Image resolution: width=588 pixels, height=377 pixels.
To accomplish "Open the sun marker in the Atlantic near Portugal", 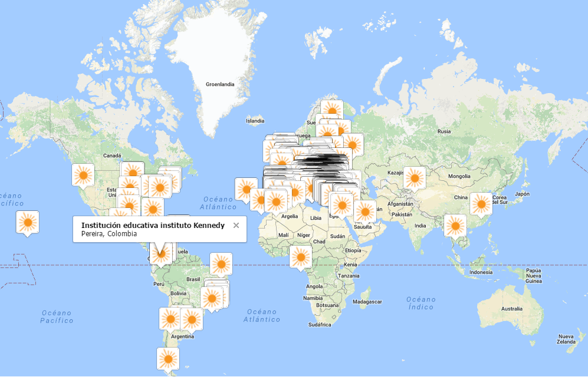I will coord(245,190).
